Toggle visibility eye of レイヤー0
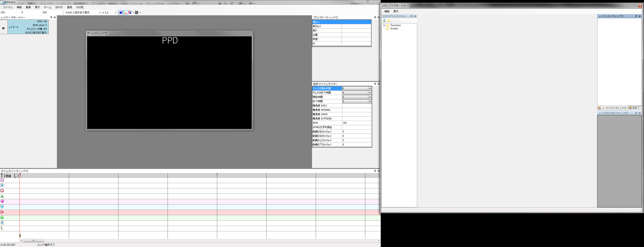The width and height of the screenshot is (644, 247). coord(4,28)
